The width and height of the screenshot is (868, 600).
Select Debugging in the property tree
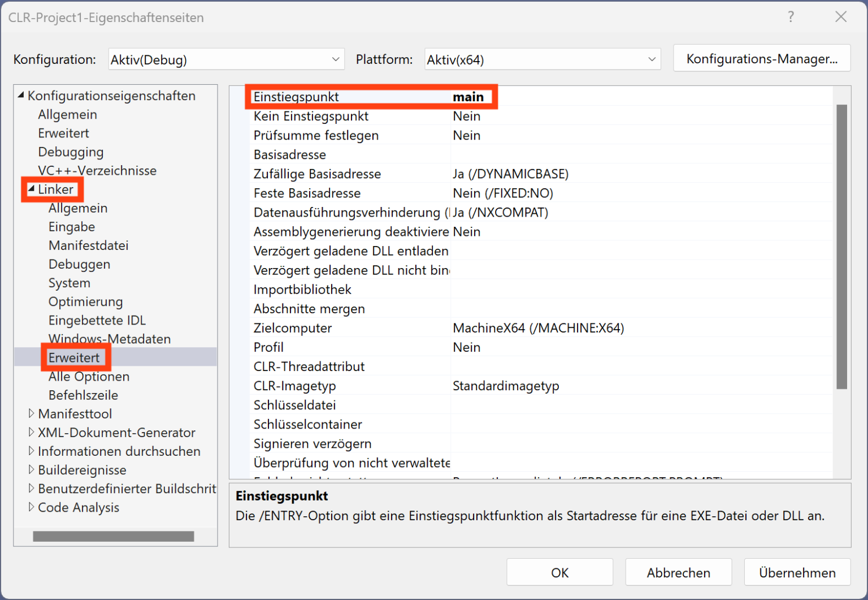[71, 152]
